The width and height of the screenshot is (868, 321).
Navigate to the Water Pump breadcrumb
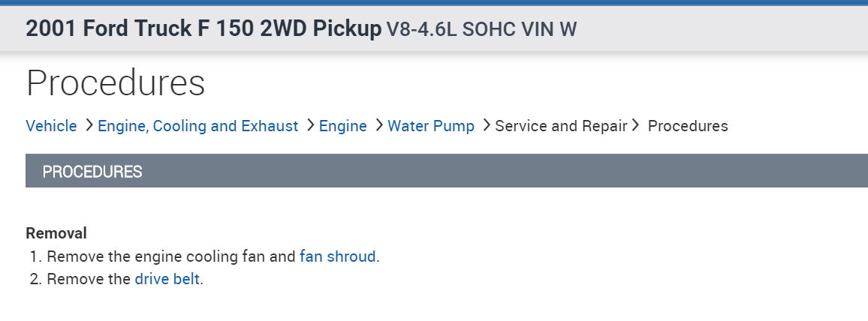coord(431,126)
